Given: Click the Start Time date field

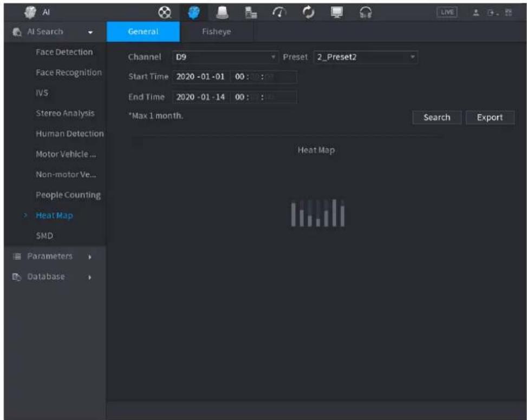Looking at the screenshot, I should (x=201, y=77).
